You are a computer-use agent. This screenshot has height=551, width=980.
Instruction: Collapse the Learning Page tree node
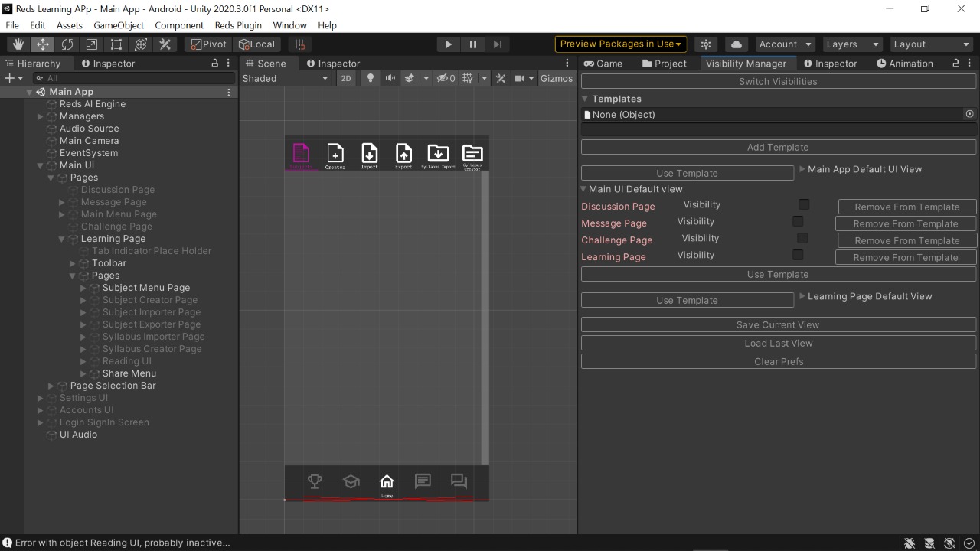(x=62, y=239)
